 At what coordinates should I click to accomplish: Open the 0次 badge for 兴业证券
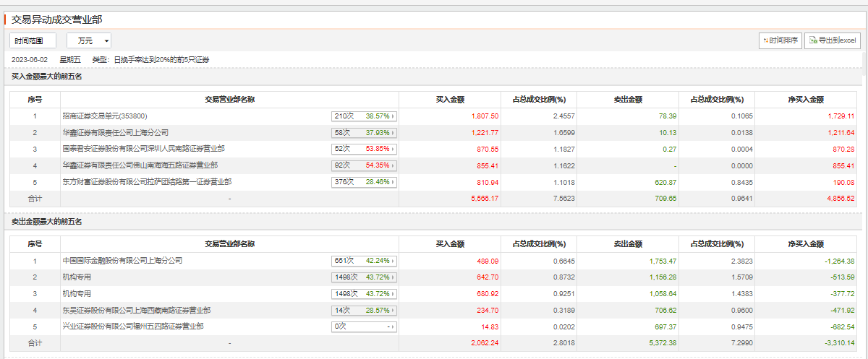[x=365, y=327]
